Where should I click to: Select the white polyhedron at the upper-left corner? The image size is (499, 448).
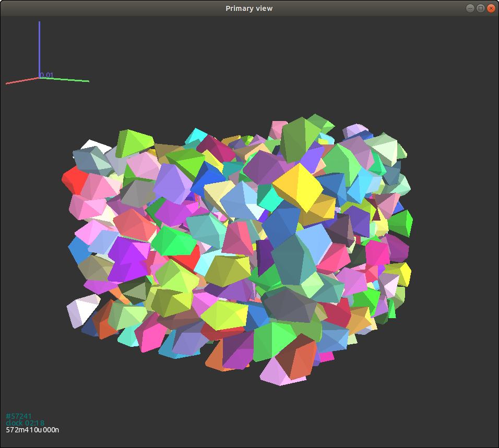[94, 144]
